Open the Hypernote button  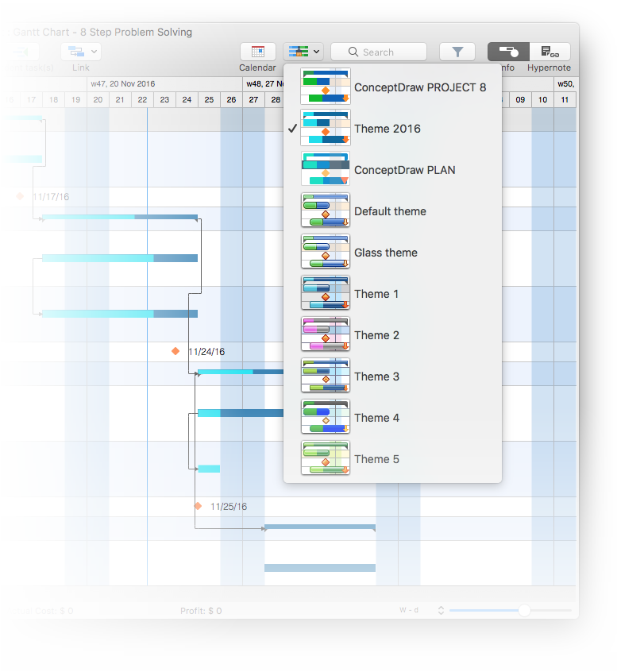550,52
